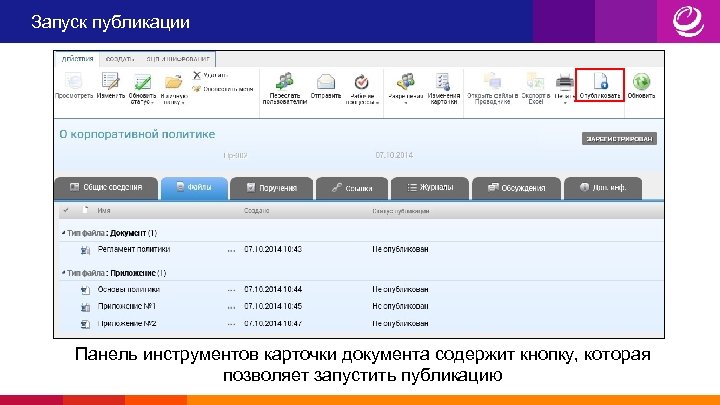Click the file icon beside Регламент политики
Image resolution: width=720 pixels, height=405 pixels.
click(85, 250)
